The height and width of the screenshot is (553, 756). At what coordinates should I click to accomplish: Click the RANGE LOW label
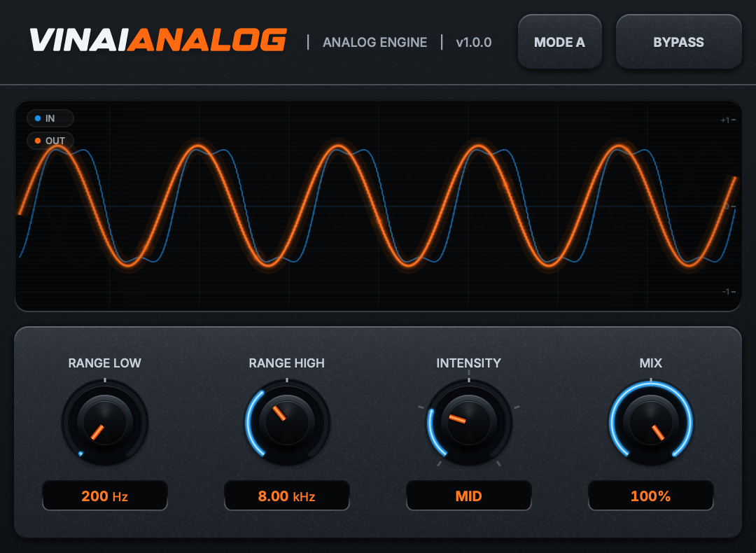click(x=104, y=363)
